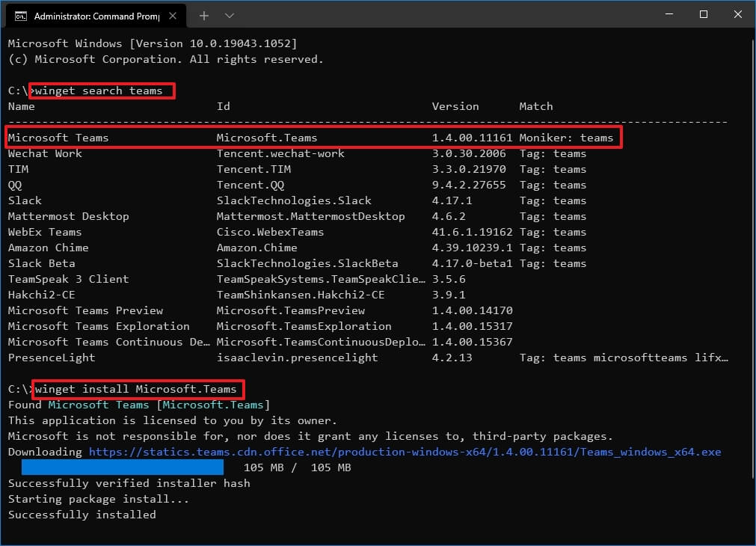The height and width of the screenshot is (546, 756).
Task: Click the Mattermost Desktop entry
Action: click(68, 216)
